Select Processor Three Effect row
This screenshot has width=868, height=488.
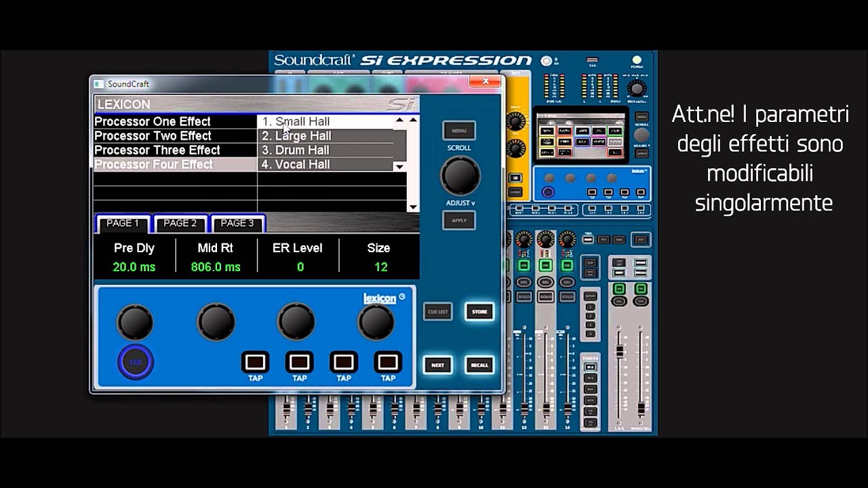coord(175,150)
